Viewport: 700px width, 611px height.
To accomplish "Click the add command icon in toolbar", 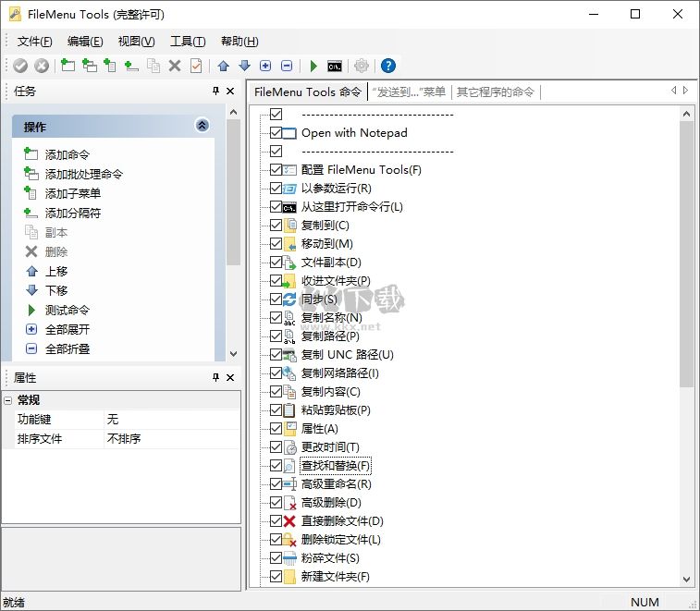I will coord(68,66).
